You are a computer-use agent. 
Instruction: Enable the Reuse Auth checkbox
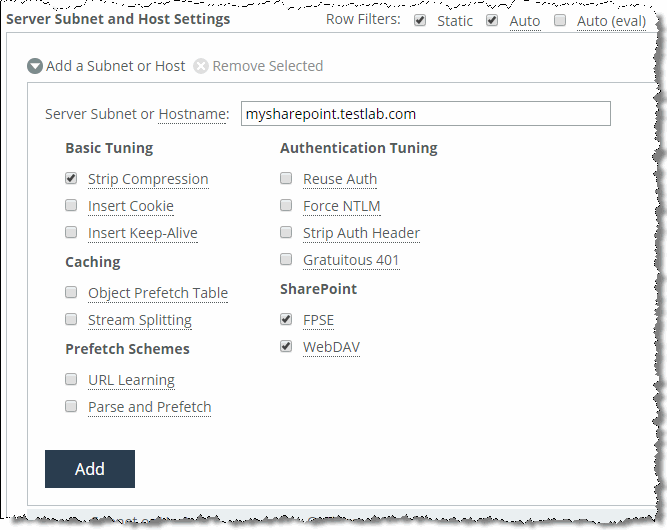286,178
